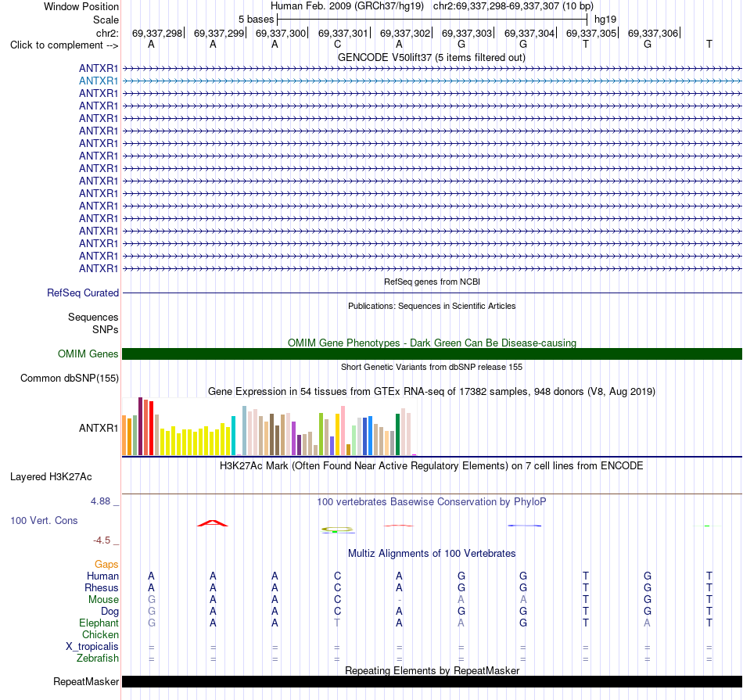The height and width of the screenshot is (700, 743).
Task: Click 'Publications: Sequences in Scientific Articles' title
Action: click(432, 306)
